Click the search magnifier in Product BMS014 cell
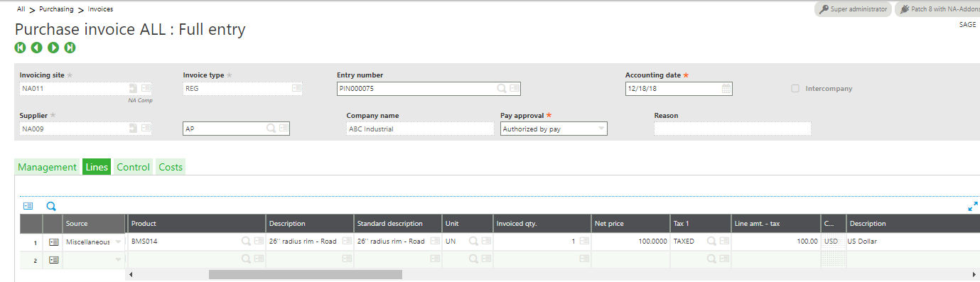 pos(246,242)
